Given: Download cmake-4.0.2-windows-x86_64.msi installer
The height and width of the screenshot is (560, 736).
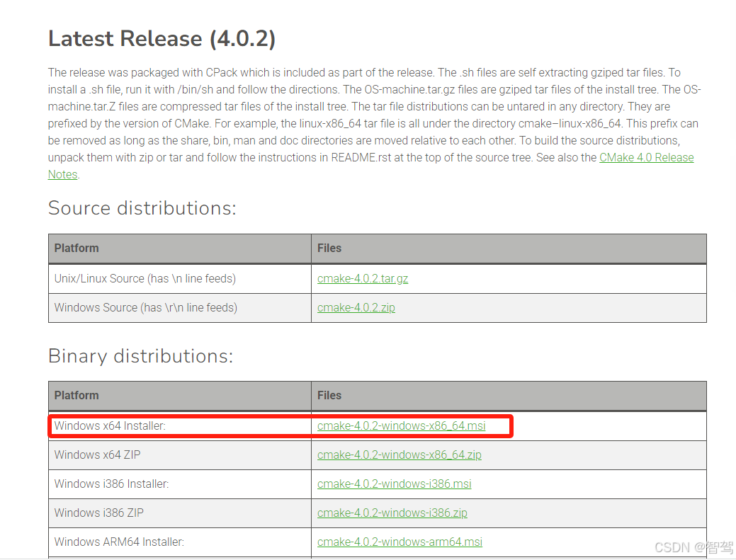Looking at the screenshot, I should [x=402, y=426].
